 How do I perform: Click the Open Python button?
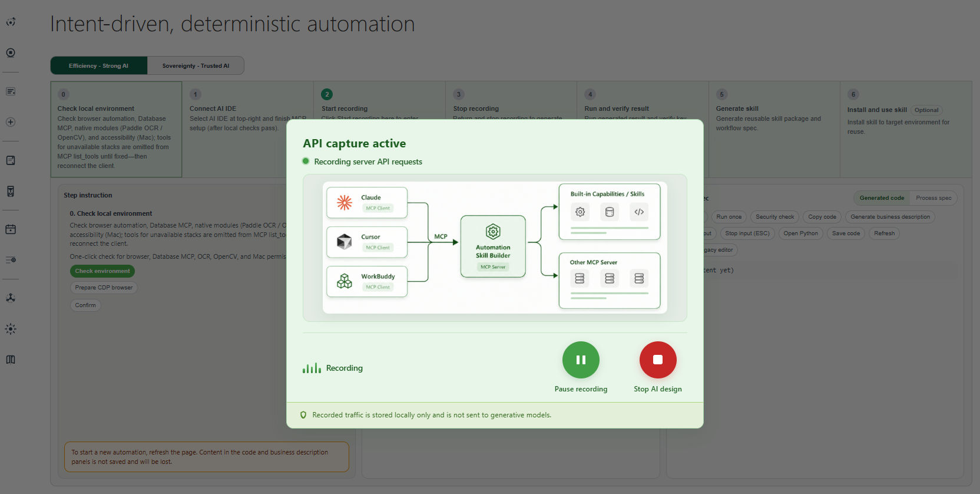tap(800, 233)
